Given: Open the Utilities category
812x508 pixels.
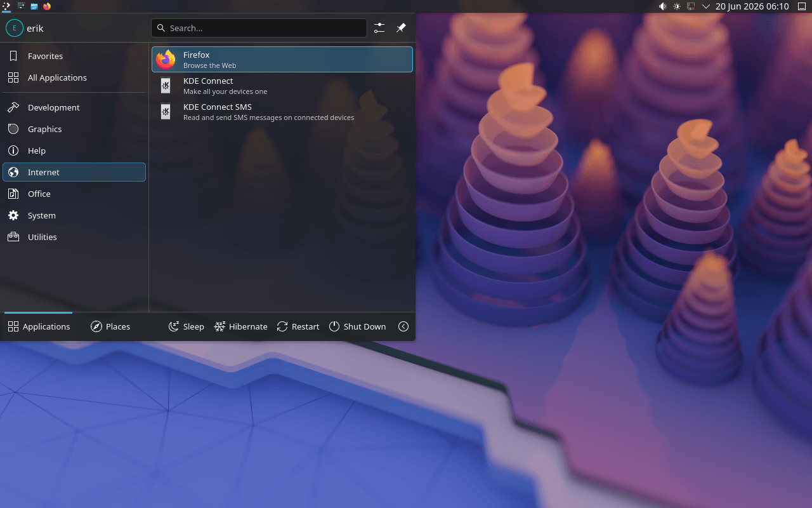Looking at the screenshot, I should 74,237.
